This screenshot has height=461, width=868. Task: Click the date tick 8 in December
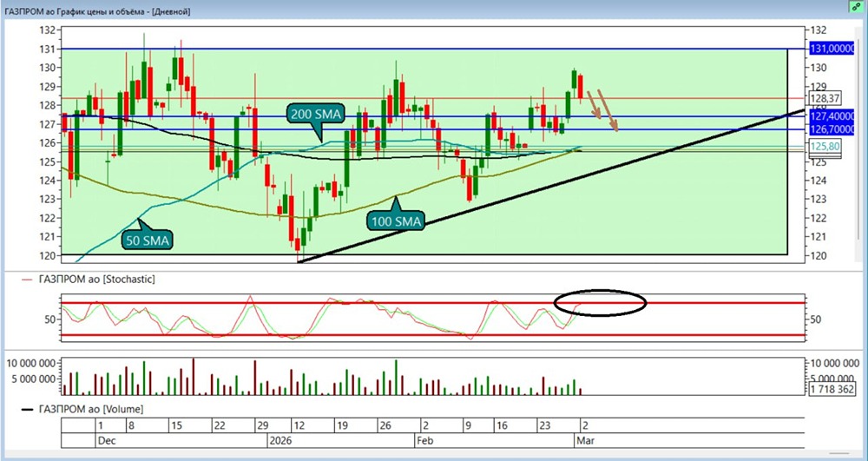(x=131, y=426)
